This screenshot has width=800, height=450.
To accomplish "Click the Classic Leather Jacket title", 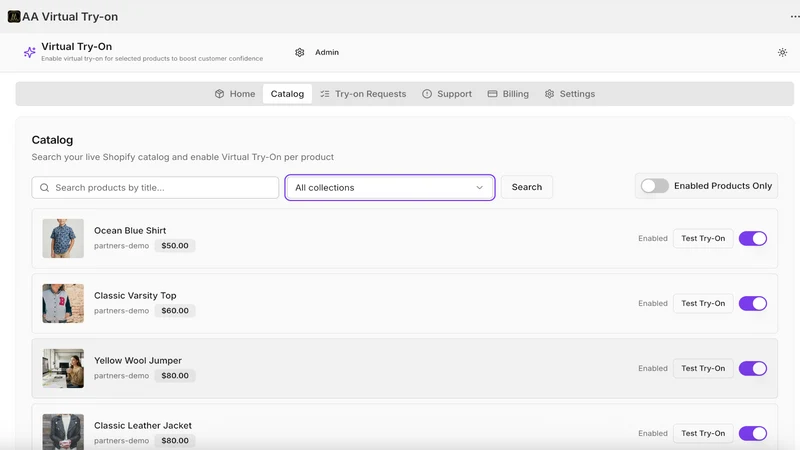I will [x=143, y=426].
